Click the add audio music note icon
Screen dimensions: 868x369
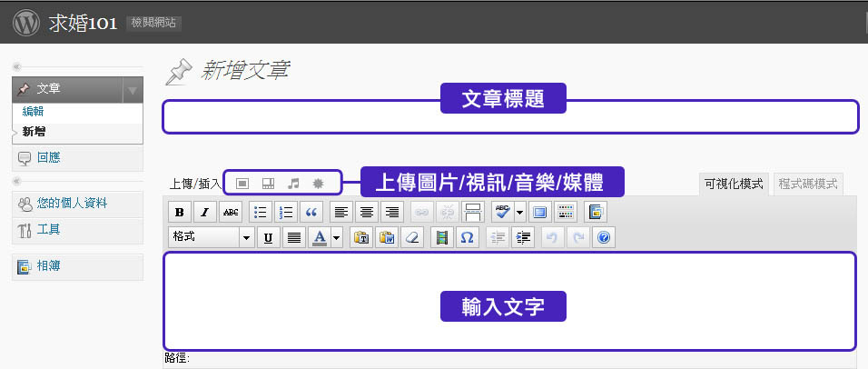tap(293, 183)
